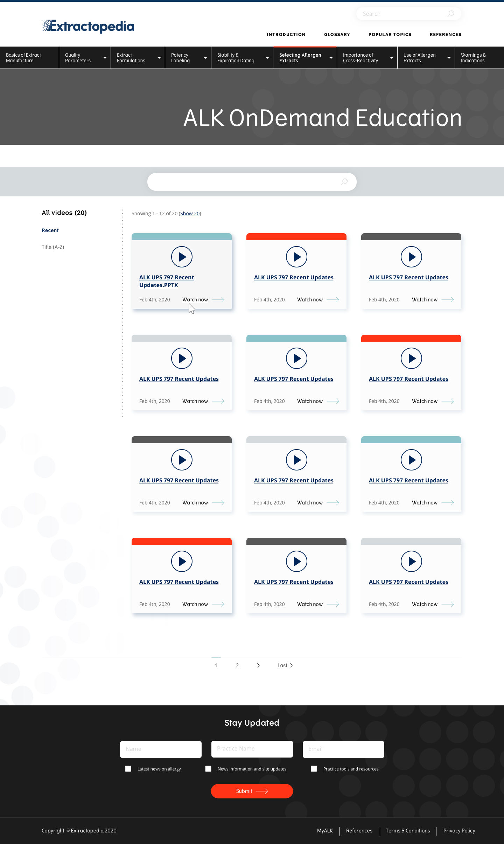Click the Watch now arrow on the .PPTX card
This screenshot has height=844, width=504.
[x=218, y=300]
